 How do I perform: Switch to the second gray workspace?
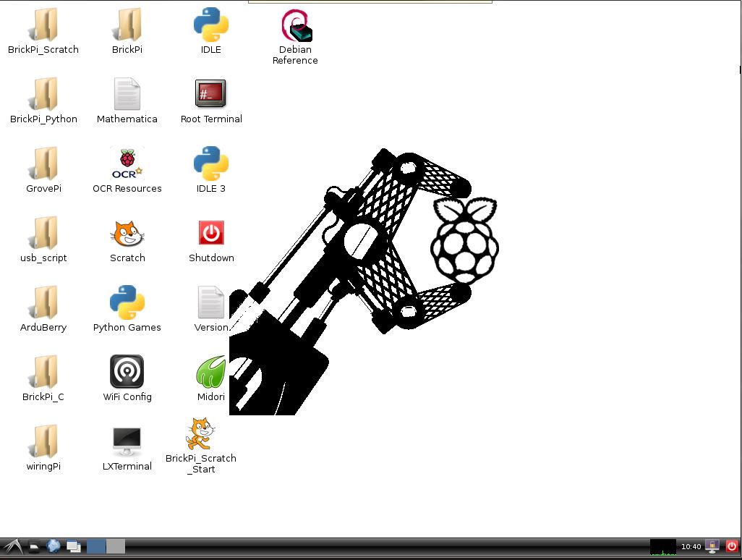pos(116,546)
